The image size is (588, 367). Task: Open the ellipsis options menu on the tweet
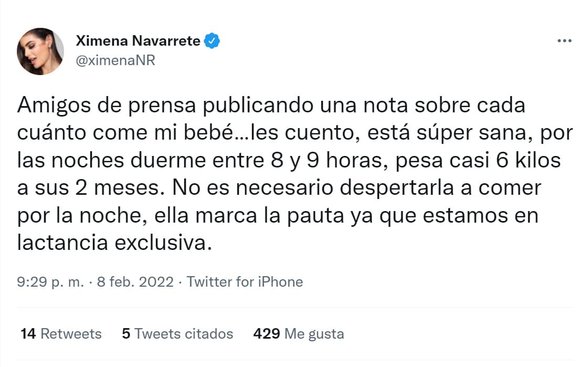(564, 40)
